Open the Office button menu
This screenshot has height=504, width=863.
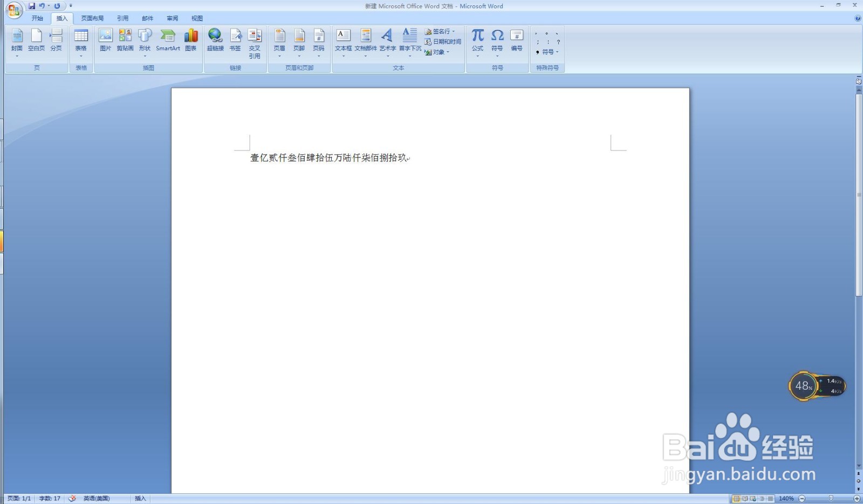click(x=13, y=9)
